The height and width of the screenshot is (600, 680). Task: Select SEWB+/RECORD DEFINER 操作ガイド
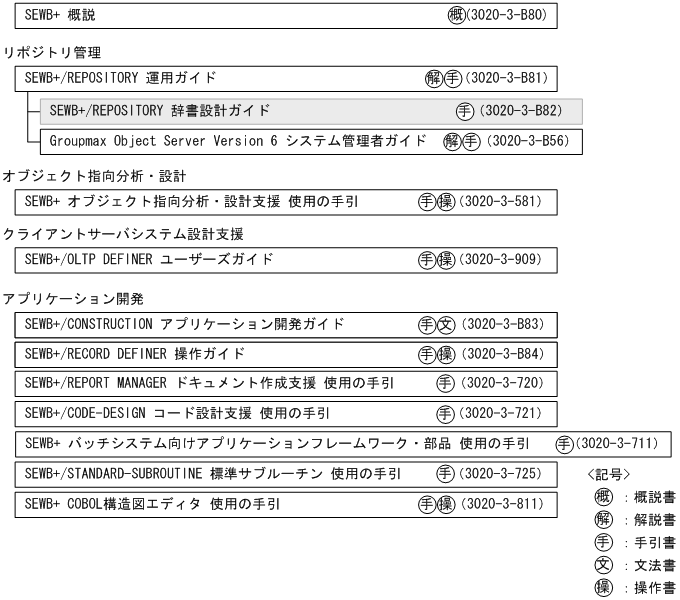286,355
